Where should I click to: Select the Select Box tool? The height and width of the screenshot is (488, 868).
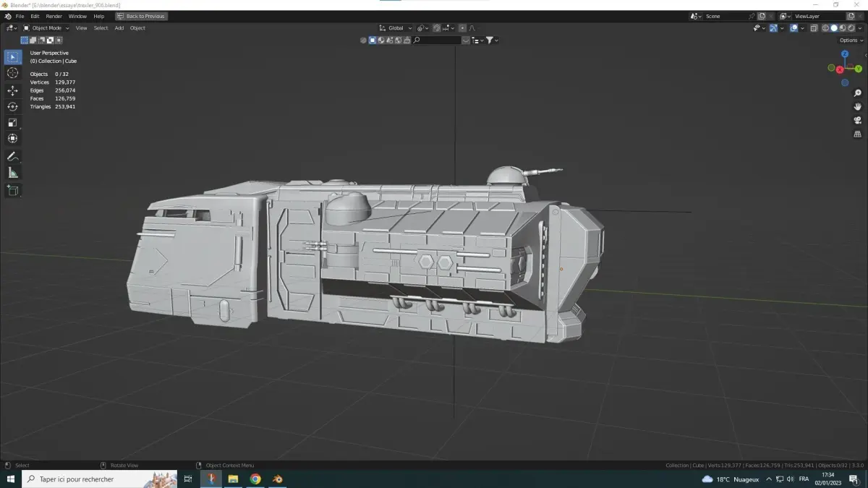click(13, 57)
